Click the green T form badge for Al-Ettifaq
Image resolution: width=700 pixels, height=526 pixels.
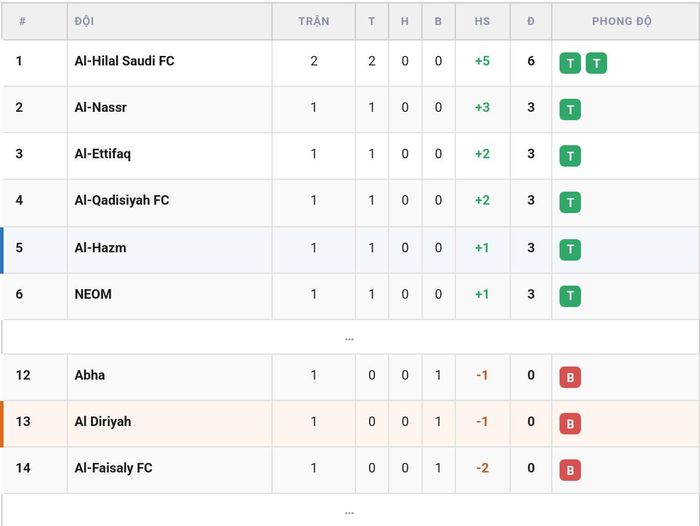click(570, 156)
